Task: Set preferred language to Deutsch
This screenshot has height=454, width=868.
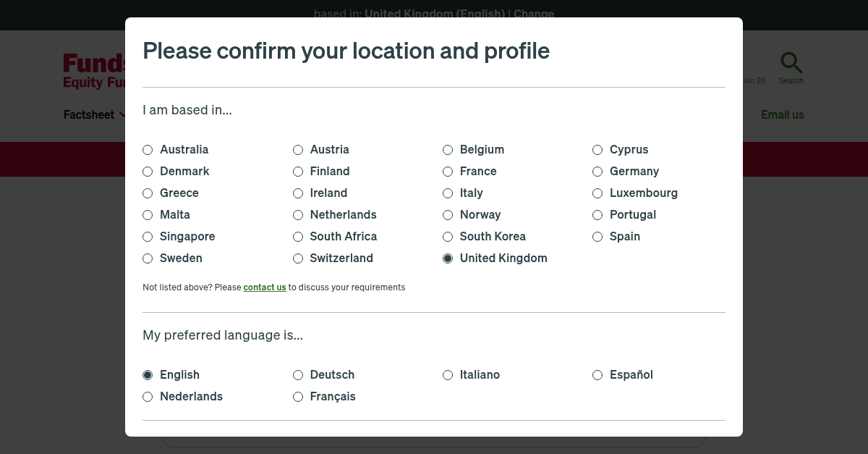Action: click(298, 375)
